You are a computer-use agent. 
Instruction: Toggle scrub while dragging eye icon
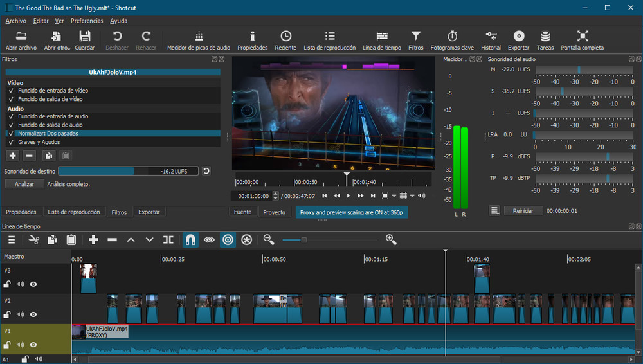click(209, 240)
